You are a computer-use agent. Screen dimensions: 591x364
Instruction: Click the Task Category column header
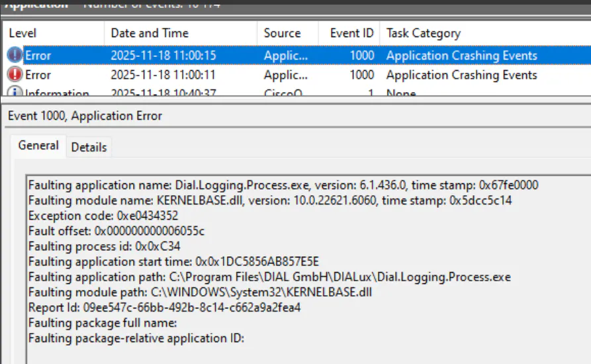[424, 33]
